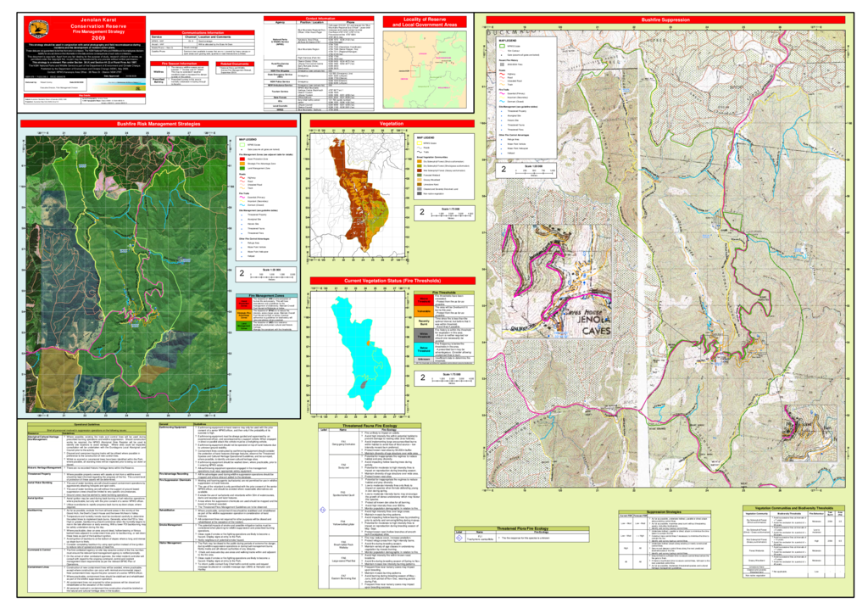
Task: Click the "Suppression Strategies" table heading
Action: (x=665, y=512)
